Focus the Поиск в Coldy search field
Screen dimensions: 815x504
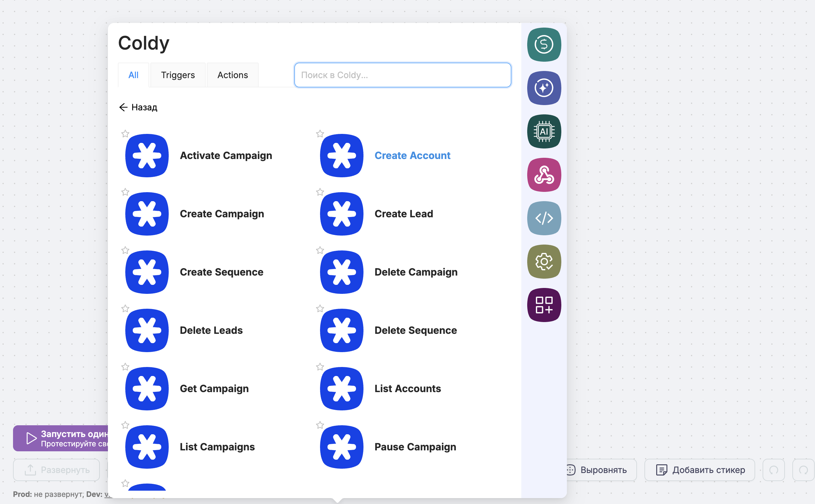pyautogui.click(x=403, y=75)
